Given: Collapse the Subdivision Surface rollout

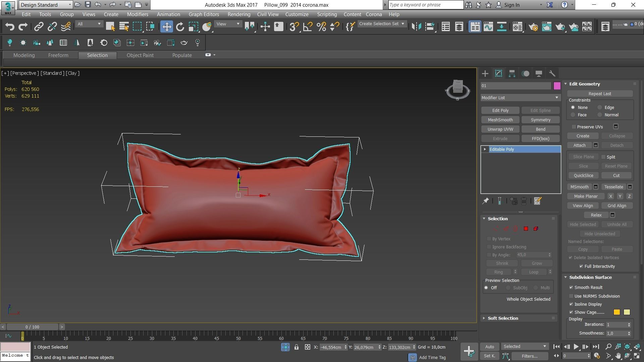Looking at the screenshot, I should click(x=590, y=278).
